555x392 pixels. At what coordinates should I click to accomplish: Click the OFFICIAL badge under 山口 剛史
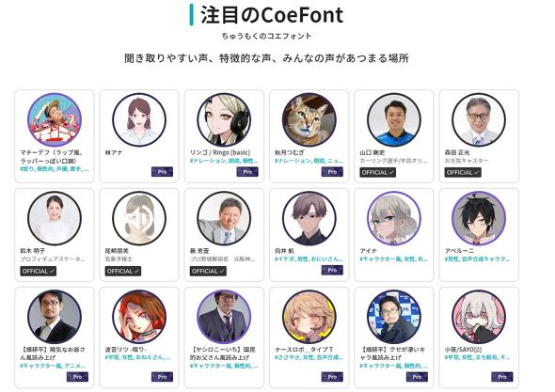pos(377,172)
